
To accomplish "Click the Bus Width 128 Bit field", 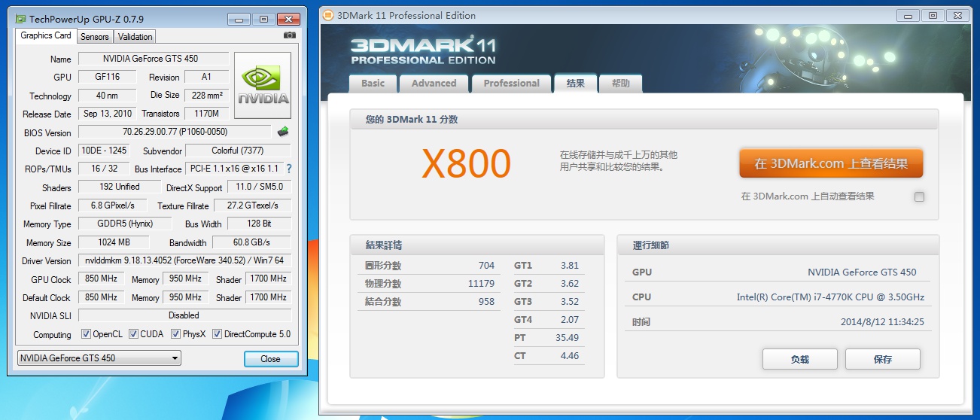I will click(x=259, y=224).
